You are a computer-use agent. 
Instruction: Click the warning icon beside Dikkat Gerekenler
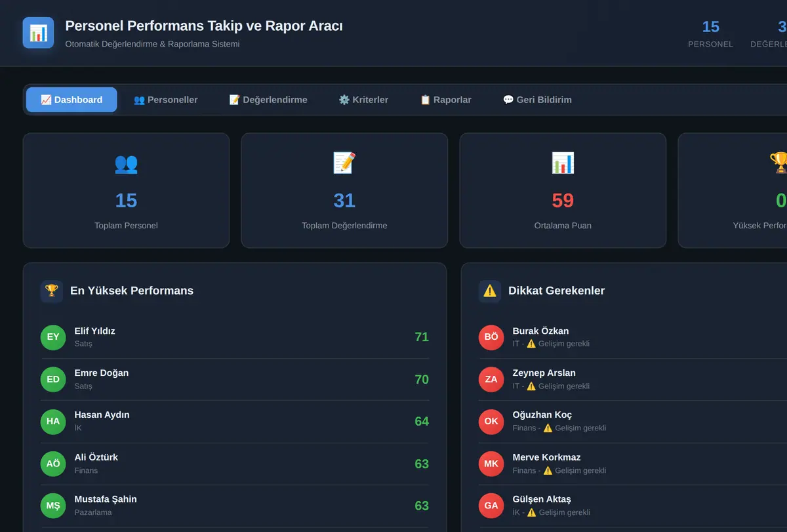coord(490,291)
